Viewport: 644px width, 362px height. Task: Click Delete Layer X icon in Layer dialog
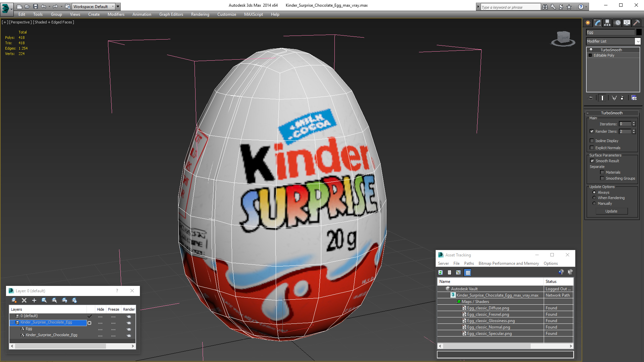point(24,300)
